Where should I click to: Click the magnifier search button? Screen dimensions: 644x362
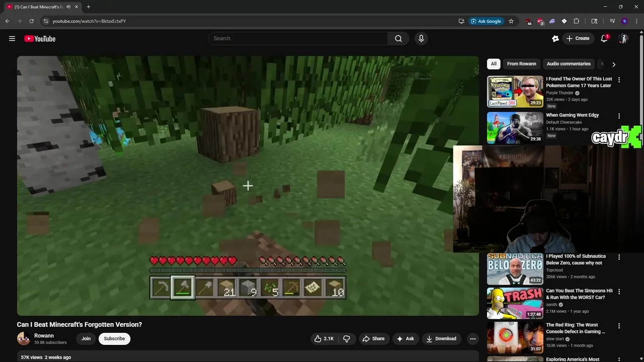[398, 38]
